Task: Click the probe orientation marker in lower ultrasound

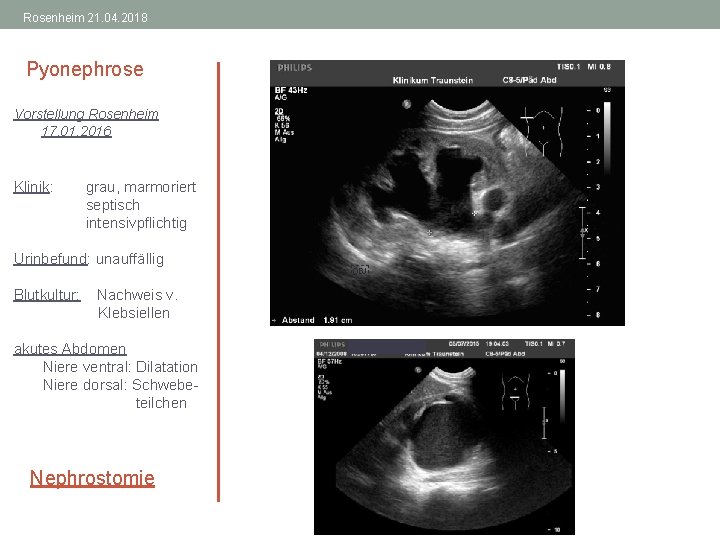Action: click(418, 370)
